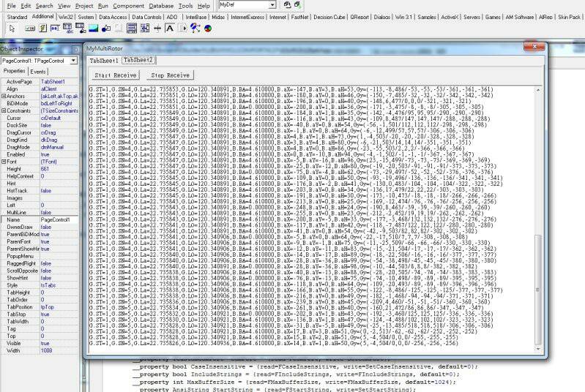Viewport: 585px width, 392px height.
Task: Open the Tools menu
Action: point(185,6)
